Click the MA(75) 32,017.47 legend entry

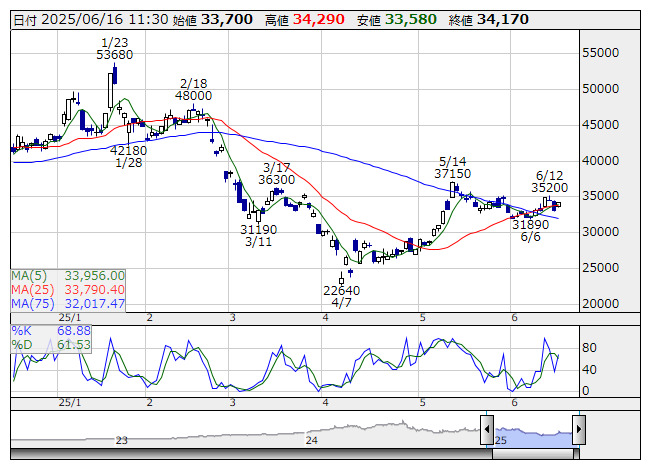[x=68, y=304]
